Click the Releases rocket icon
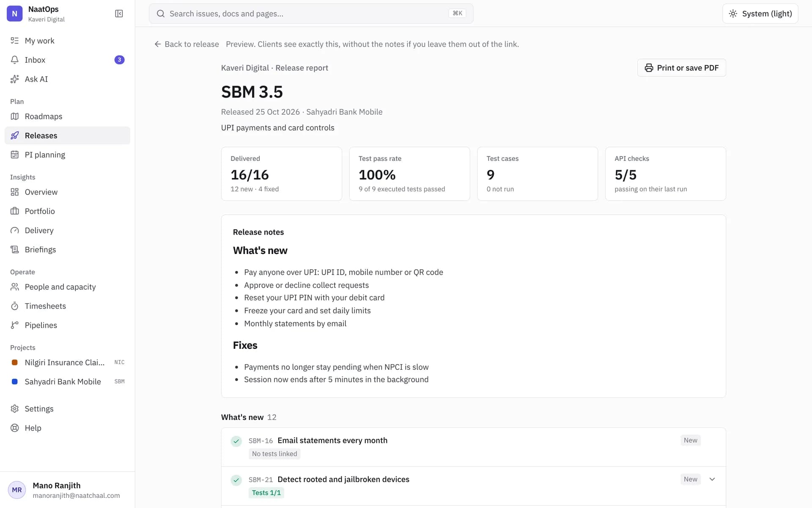Viewport: 812px width, 508px height. click(x=14, y=135)
